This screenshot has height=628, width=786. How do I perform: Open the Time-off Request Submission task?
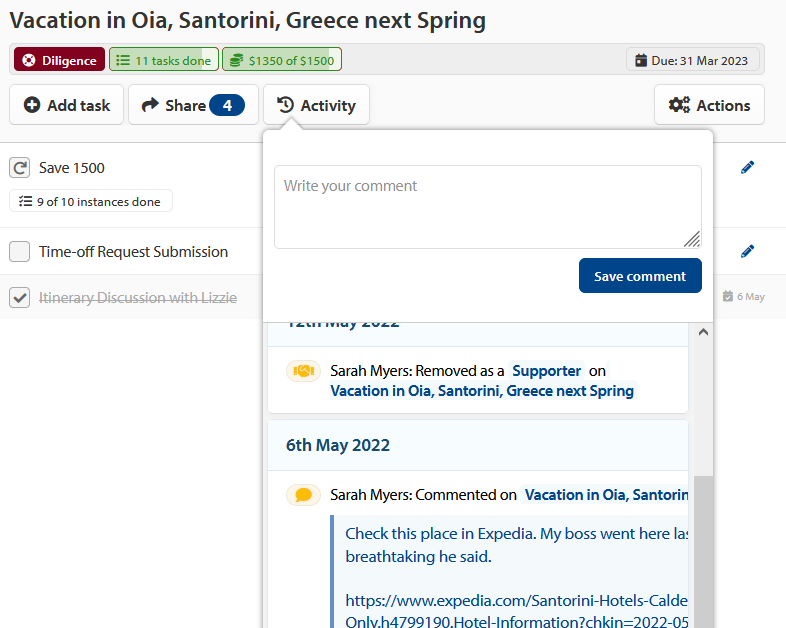[133, 252]
